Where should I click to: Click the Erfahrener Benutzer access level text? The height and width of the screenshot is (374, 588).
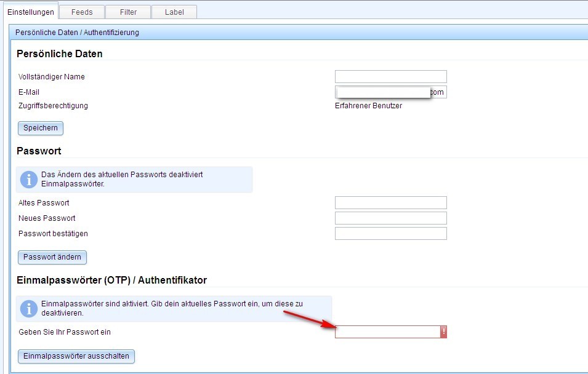click(x=368, y=106)
